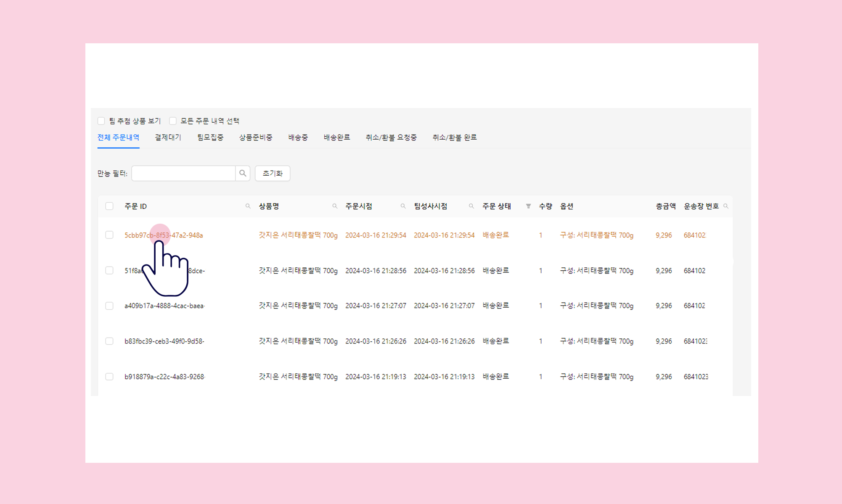Screen dimensions: 842x504
Task: Click the 초기화 reset button
Action: 273,173
